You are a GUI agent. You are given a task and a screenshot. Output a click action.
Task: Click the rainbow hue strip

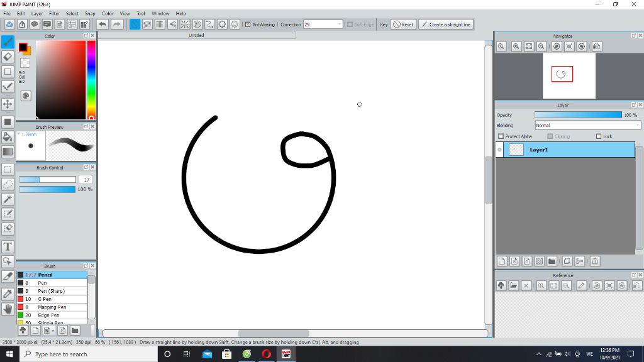(91, 80)
